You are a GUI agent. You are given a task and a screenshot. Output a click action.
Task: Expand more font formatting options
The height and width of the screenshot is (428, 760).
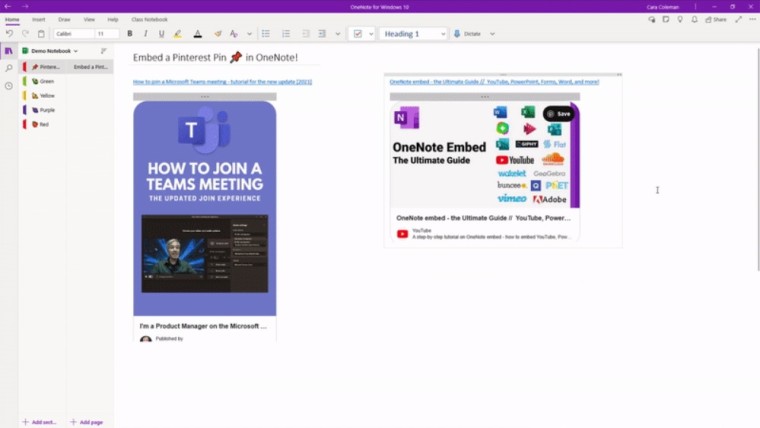[249, 34]
